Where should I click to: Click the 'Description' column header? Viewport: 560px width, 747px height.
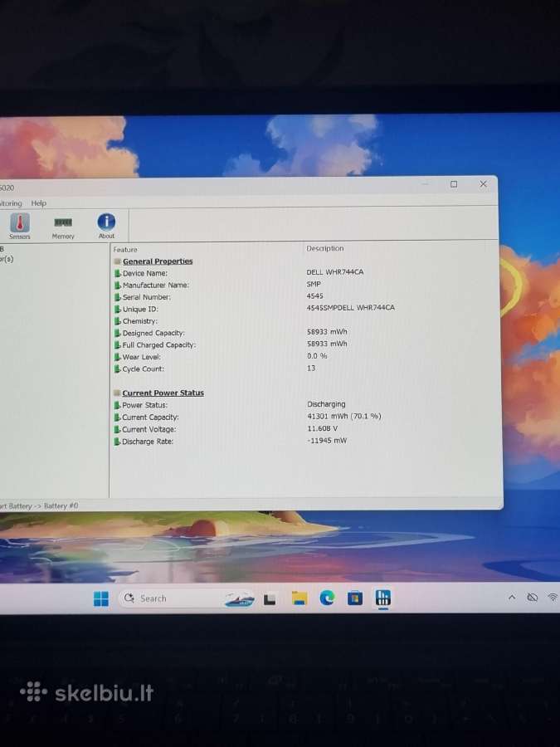click(x=324, y=248)
